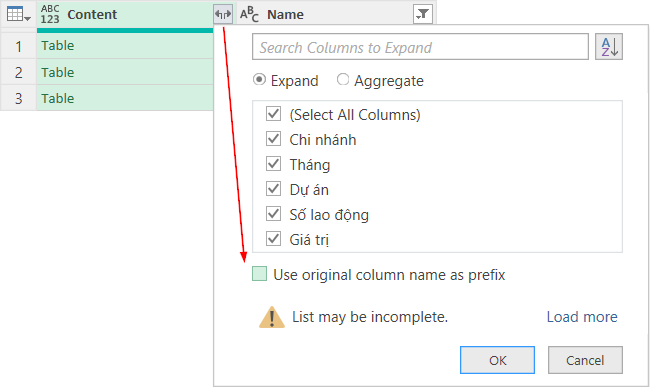The image size is (650, 387).
Task: Click the Load more link
Action: [x=582, y=317]
